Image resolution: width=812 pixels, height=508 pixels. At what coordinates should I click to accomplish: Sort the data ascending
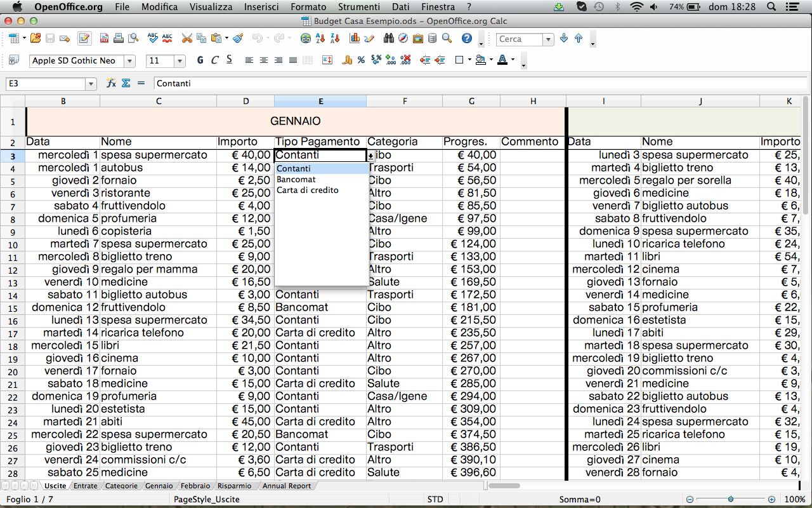click(319, 39)
